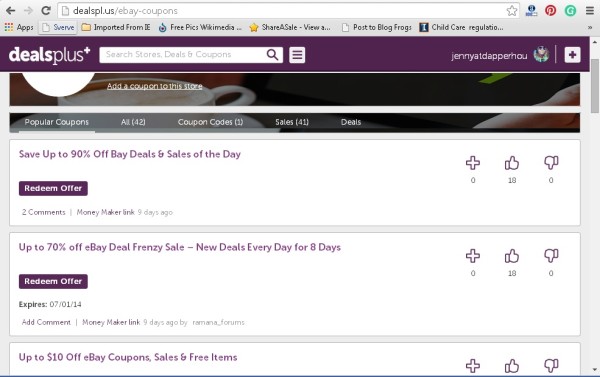The height and width of the screenshot is (377, 600).
Task: Click the browser address bar
Action: pyautogui.click(x=283, y=11)
